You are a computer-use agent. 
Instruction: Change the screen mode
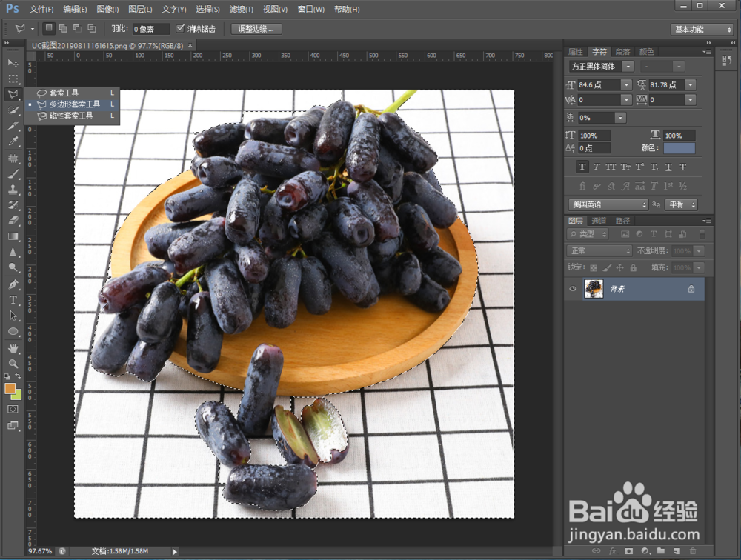pyautogui.click(x=13, y=425)
